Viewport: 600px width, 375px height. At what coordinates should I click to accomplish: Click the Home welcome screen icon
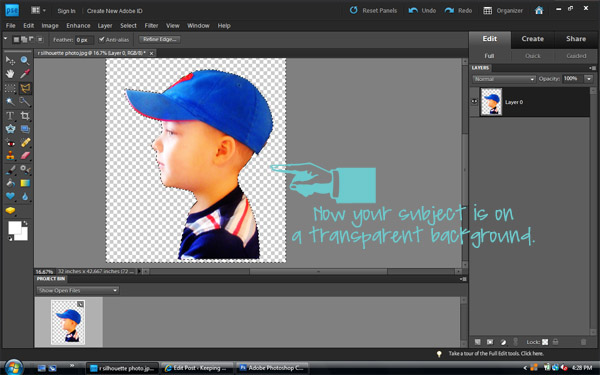539,10
